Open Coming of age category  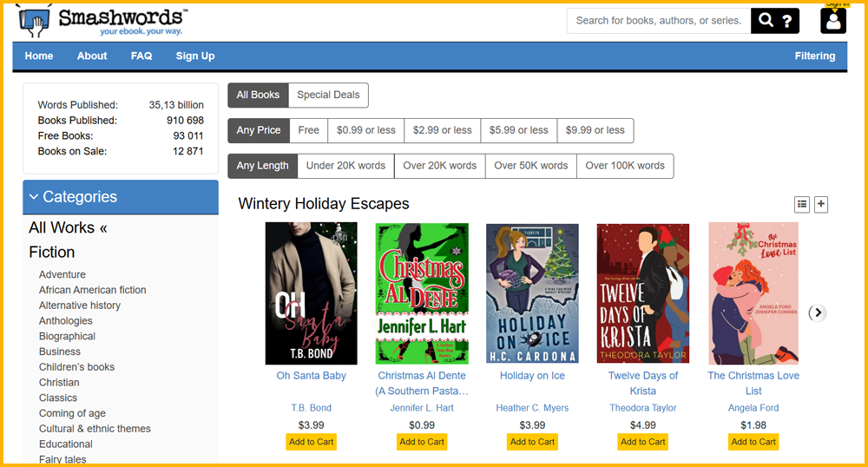(x=72, y=414)
